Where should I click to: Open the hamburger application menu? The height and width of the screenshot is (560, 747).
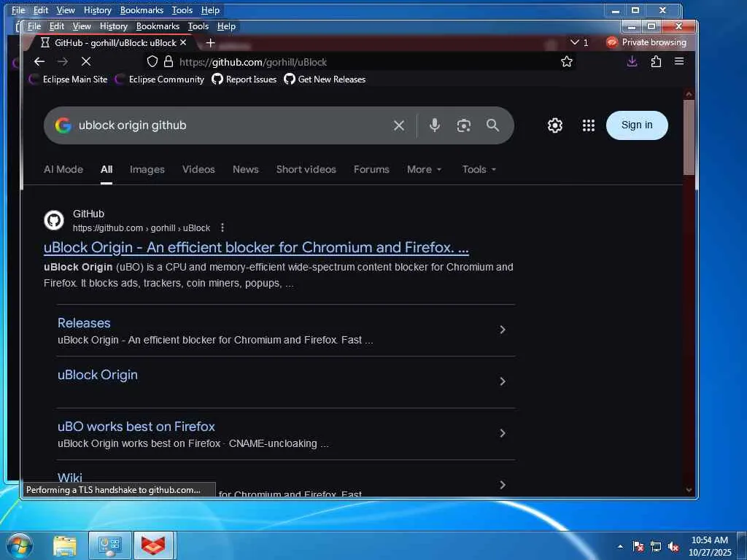pos(679,61)
